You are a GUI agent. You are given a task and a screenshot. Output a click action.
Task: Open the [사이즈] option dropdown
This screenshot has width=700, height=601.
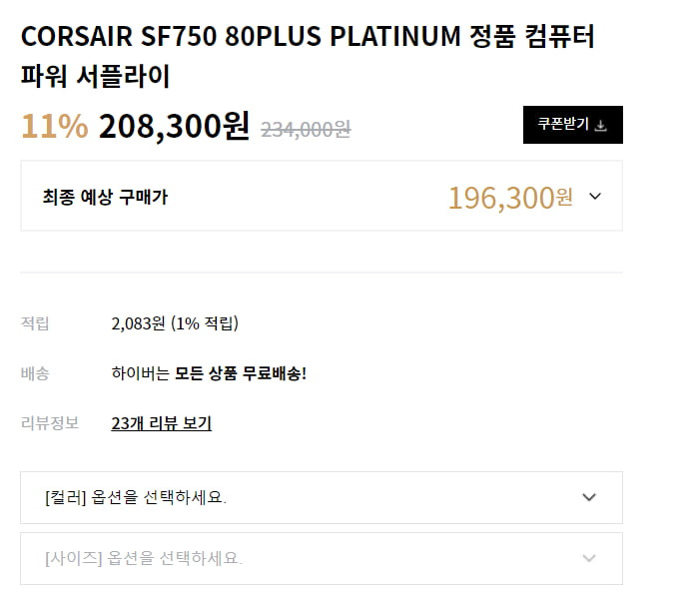[x=322, y=559]
